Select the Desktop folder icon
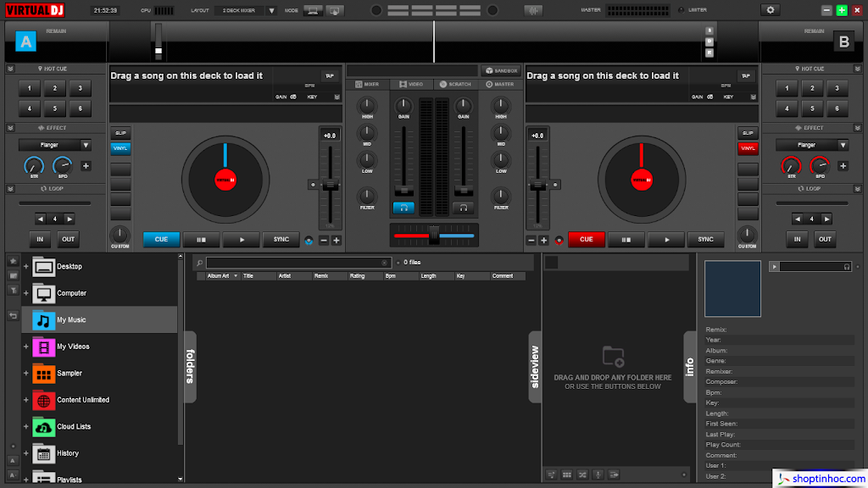The height and width of the screenshot is (488, 868). 44,267
